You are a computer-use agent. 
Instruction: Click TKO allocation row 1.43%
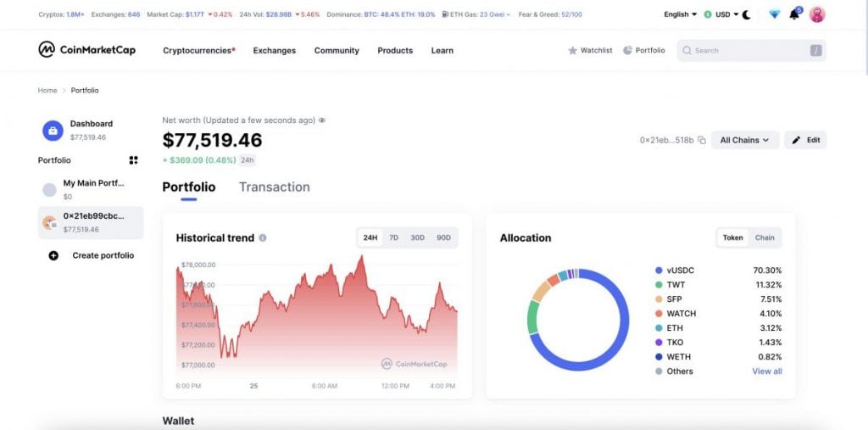(719, 343)
